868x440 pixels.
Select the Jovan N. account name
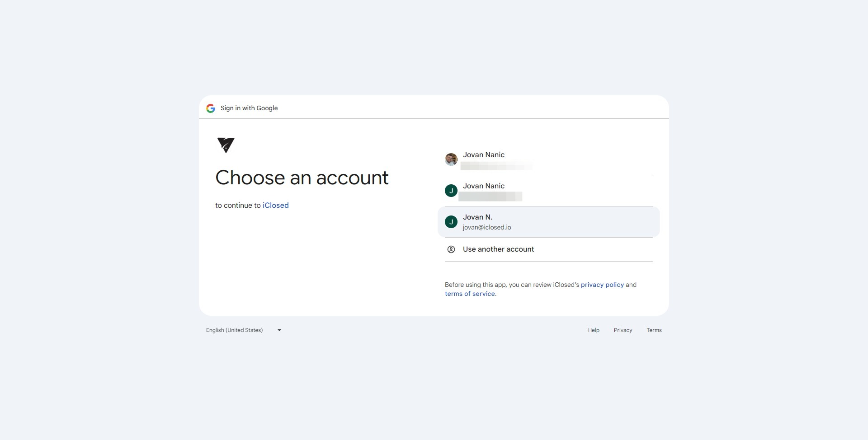point(477,217)
